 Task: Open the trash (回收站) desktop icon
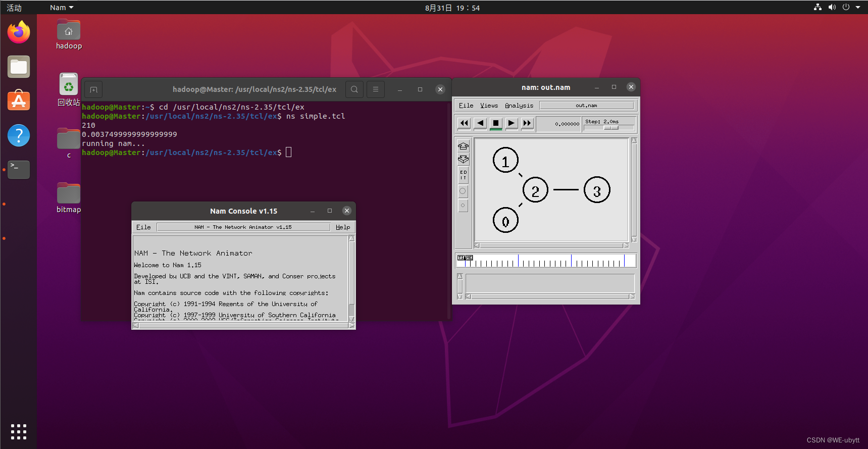[x=69, y=89]
